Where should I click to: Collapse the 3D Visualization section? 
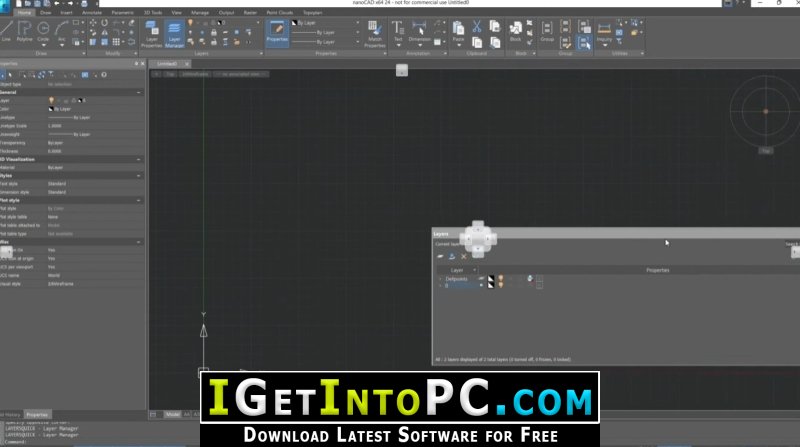[x=139, y=160]
